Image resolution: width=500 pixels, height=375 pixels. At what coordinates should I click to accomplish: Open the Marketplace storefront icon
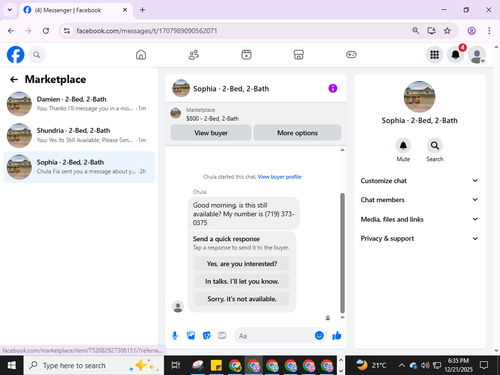tap(299, 55)
